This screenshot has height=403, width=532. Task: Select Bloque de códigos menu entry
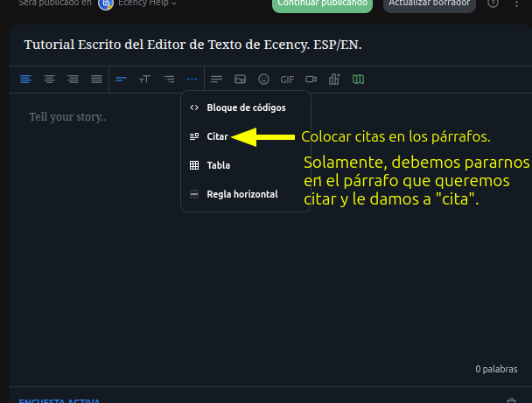(x=246, y=108)
